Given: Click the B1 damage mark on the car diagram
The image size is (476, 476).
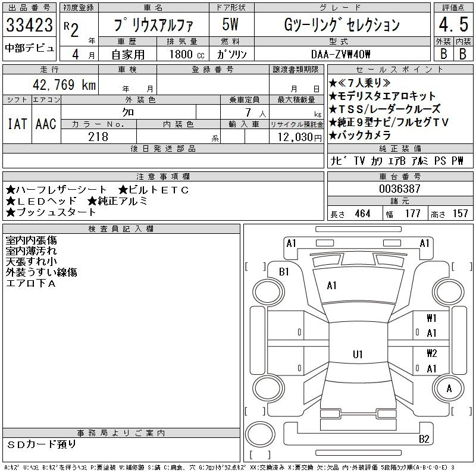Looking at the screenshot, I should 284,272.
